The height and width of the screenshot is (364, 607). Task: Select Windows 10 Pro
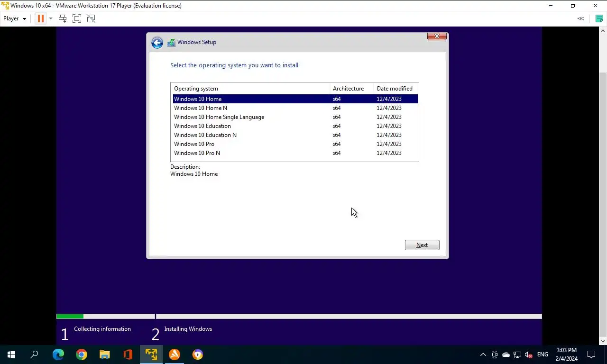tap(295, 144)
